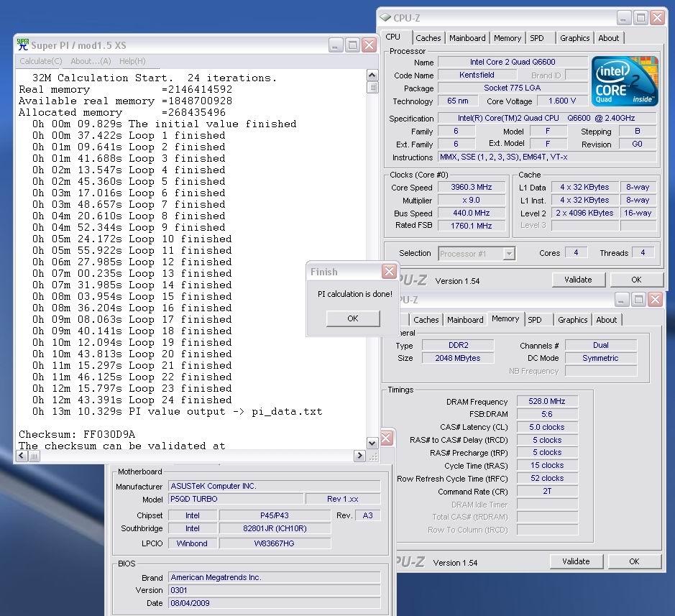Open About tab in Memory CPU-Z window
The image size is (675, 616).
coord(606,320)
